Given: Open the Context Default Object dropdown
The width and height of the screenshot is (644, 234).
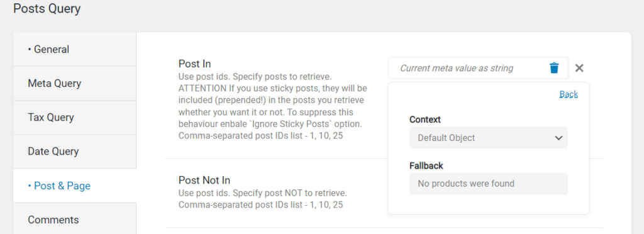Looking at the screenshot, I should 488,138.
